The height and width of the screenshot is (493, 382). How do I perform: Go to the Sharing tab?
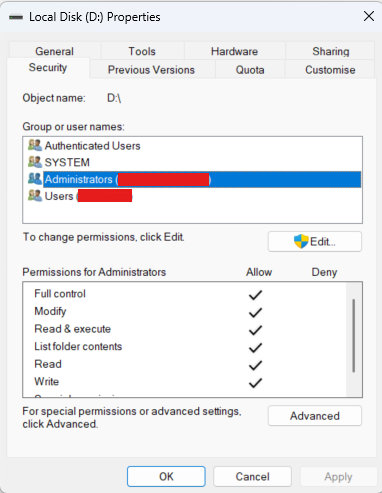click(330, 51)
